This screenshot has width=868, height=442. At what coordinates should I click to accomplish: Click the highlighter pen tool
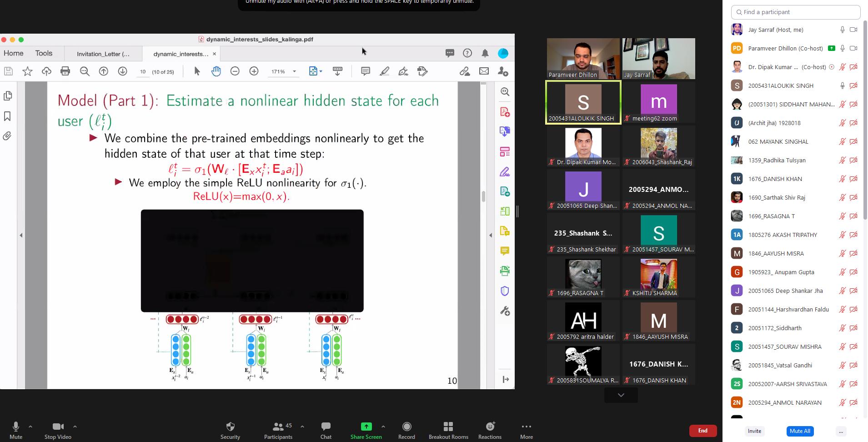(384, 71)
